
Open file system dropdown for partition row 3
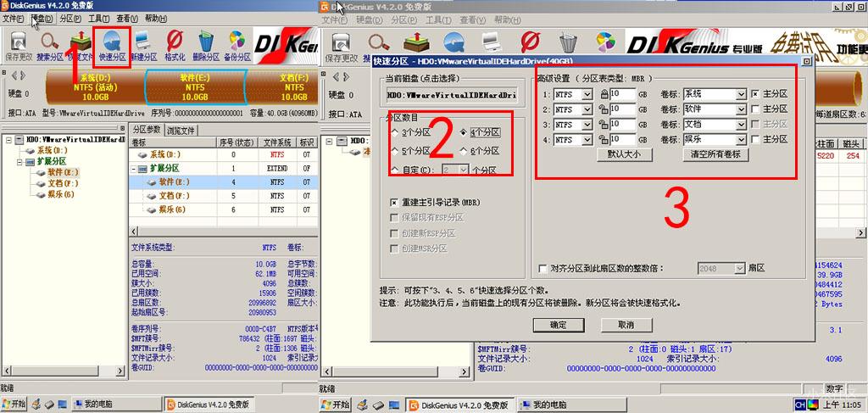coord(587,126)
